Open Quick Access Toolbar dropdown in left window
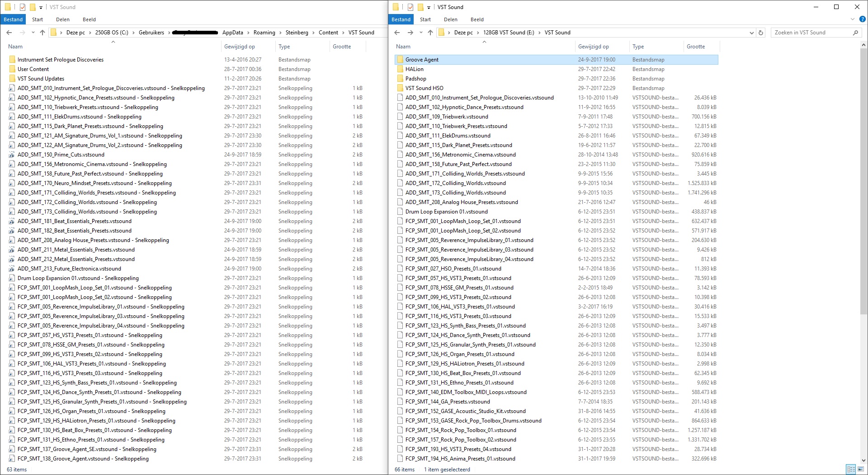The image size is (868, 475). pos(41,7)
